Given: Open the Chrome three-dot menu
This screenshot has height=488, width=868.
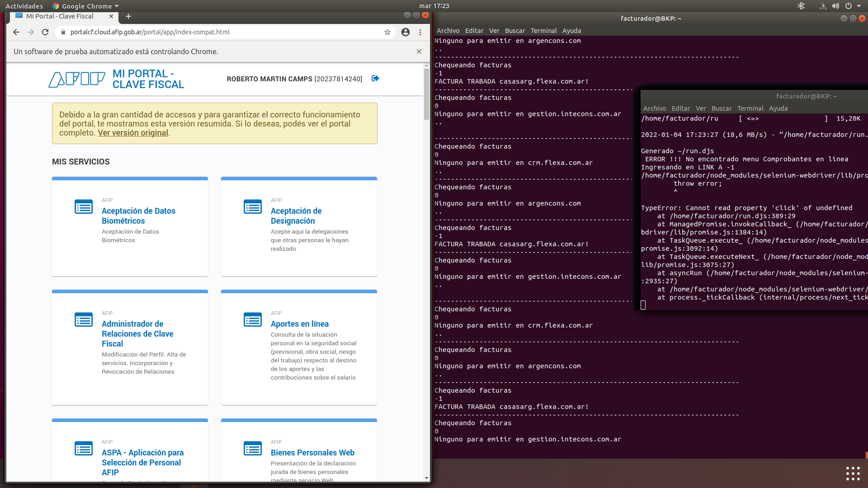Looking at the screenshot, I should click(420, 32).
